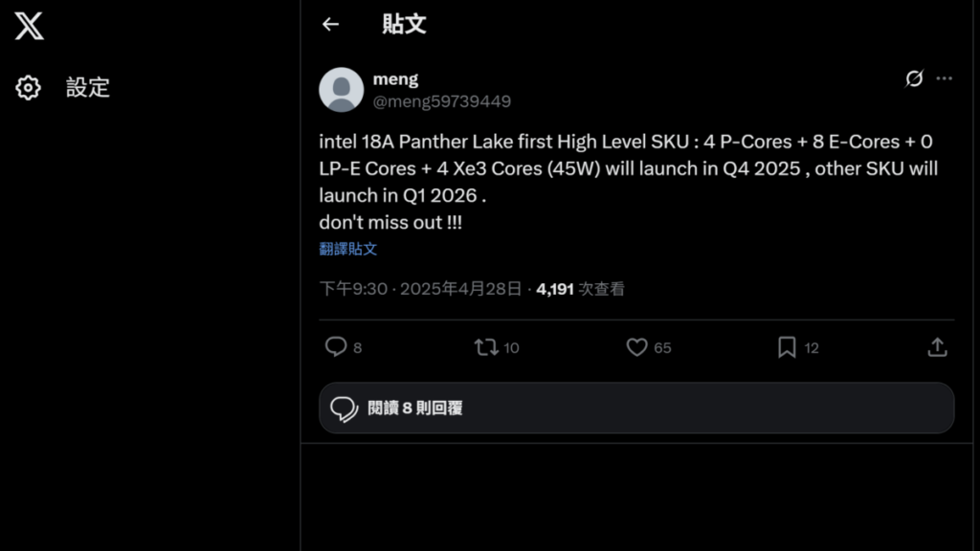
Task: Click the reply speech bubble icon
Action: pyautogui.click(x=336, y=346)
